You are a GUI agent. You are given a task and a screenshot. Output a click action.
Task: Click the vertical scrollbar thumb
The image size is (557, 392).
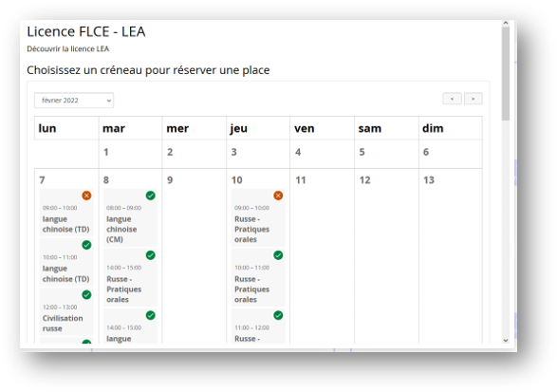[506, 74]
